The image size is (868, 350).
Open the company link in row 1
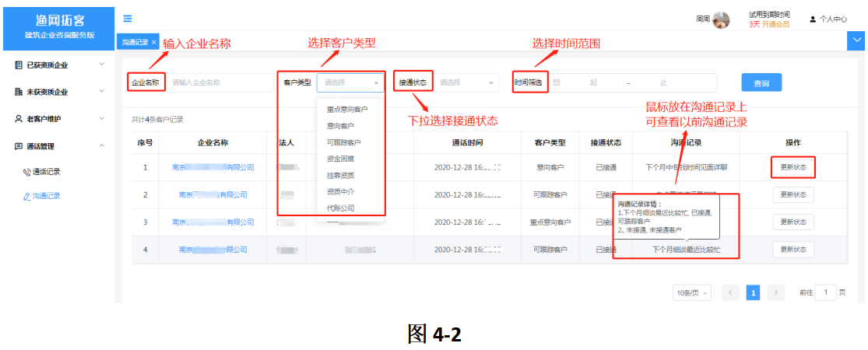(213, 167)
